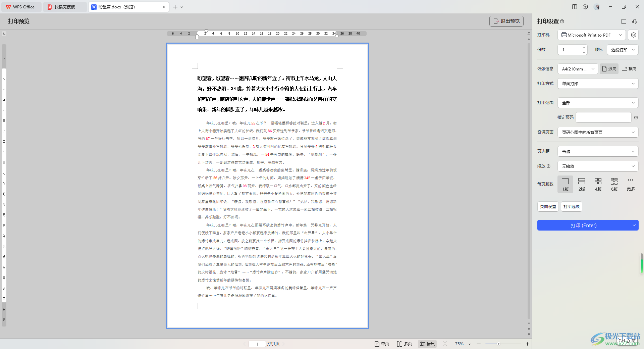The height and width of the screenshot is (349, 644).
Task: Click the preview vertical scrollbar
Action: pos(529,181)
